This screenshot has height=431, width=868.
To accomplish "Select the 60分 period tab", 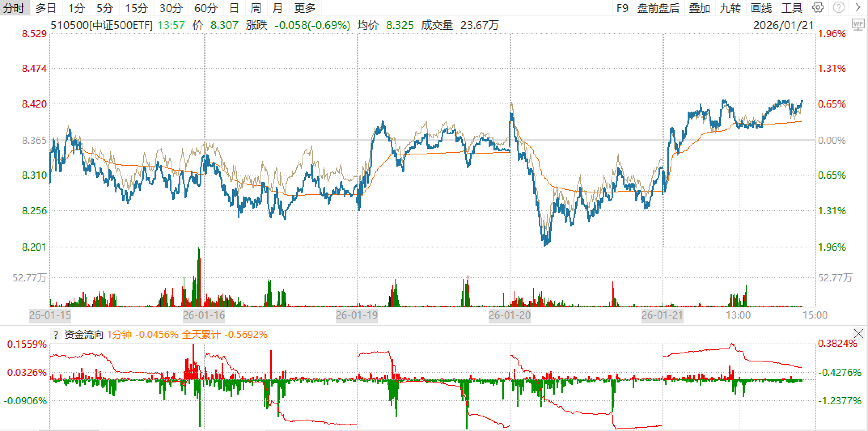I will (x=205, y=8).
